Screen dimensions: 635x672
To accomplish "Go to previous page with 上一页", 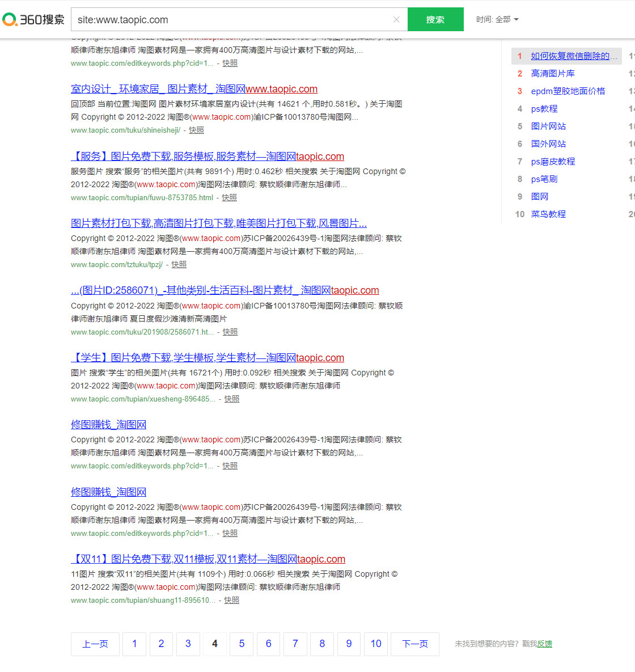I will pyautogui.click(x=95, y=644).
